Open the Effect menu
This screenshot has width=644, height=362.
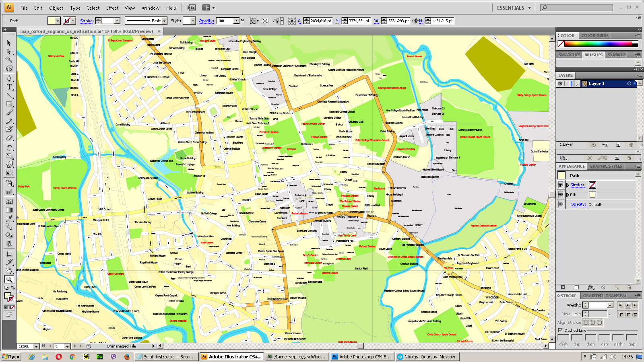click(112, 8)
